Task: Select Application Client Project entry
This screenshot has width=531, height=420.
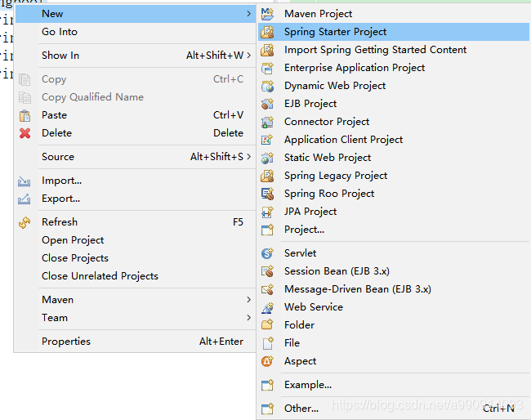Action: 394,140
